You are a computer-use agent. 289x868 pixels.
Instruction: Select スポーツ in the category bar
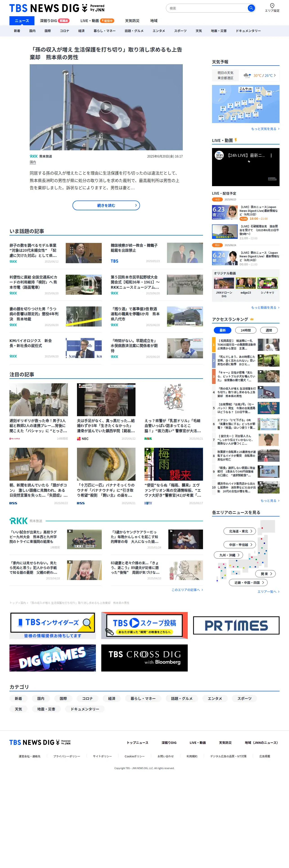coord(180,31)
